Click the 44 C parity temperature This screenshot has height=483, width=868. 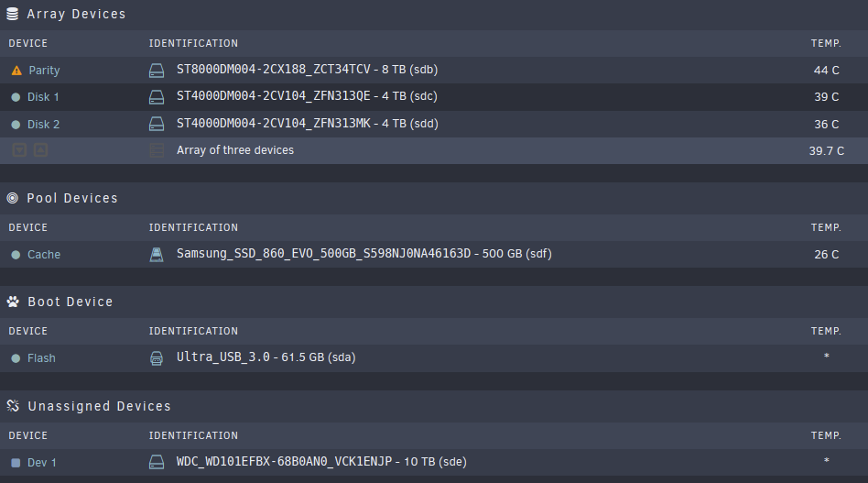point(827,71)
